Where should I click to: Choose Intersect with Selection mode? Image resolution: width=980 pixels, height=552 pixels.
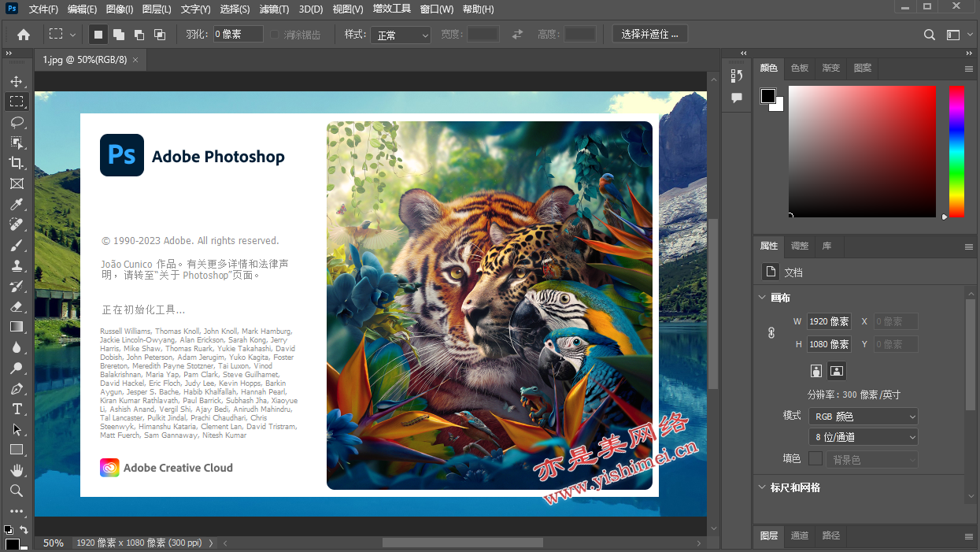(x=160, y=35)
